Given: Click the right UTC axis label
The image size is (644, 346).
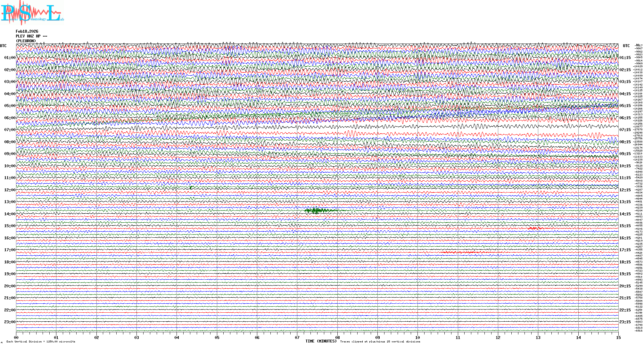Looking at the screenshot, I should tap(626, 46).
